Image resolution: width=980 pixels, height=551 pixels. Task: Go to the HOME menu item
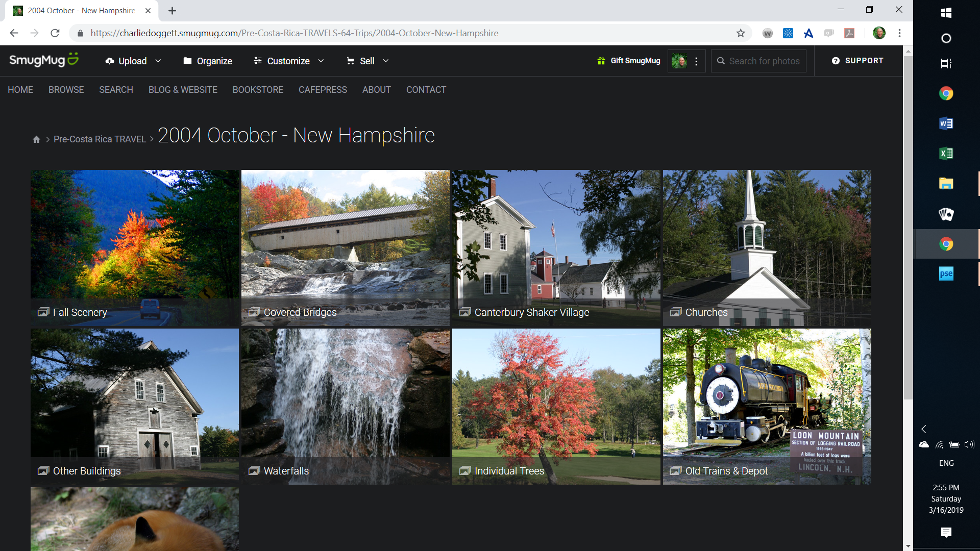point(20,90)
